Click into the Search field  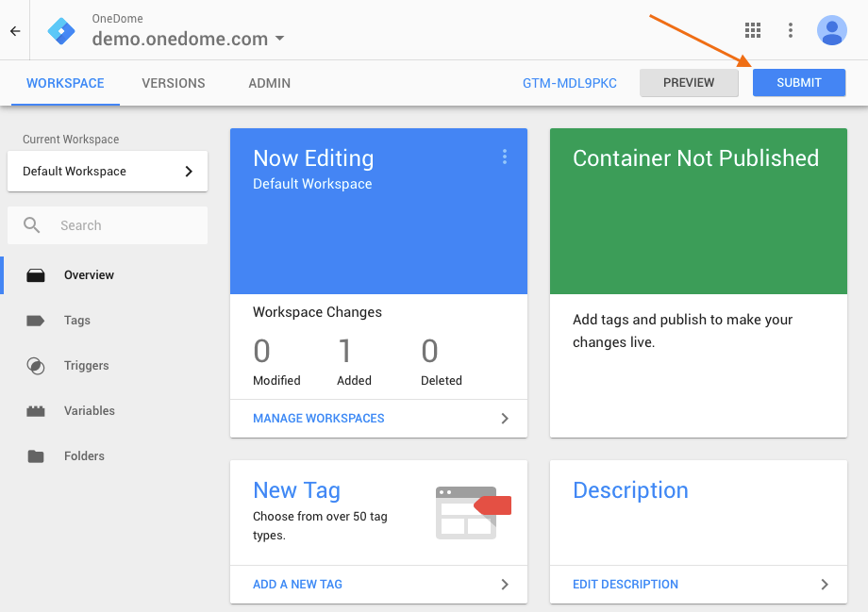pos(108,225)
